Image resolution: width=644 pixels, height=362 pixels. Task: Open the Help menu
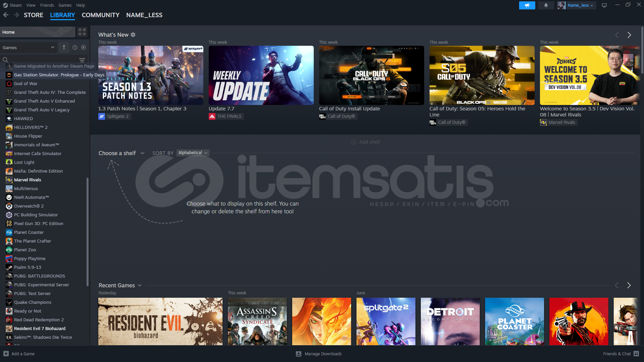click(80, 5)
